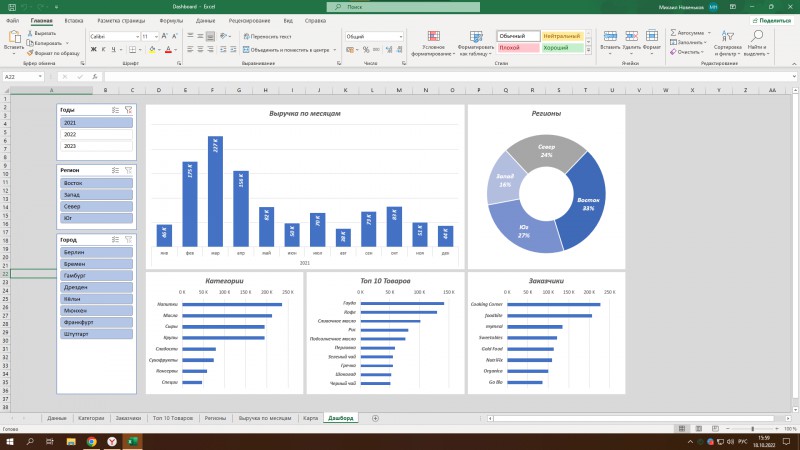This screenshot has height=450, width=800.
Task: Clear the filter on Годы slicer
Action: point(129,110)
